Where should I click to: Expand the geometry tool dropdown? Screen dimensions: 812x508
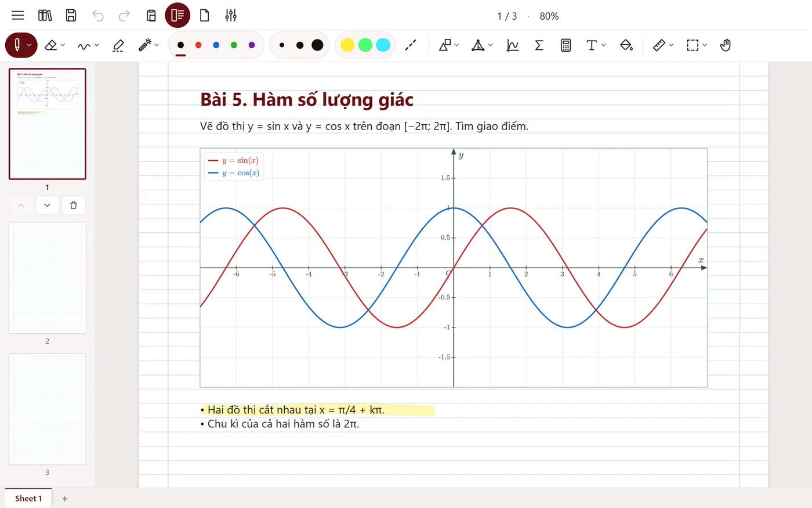pos(491,45)
